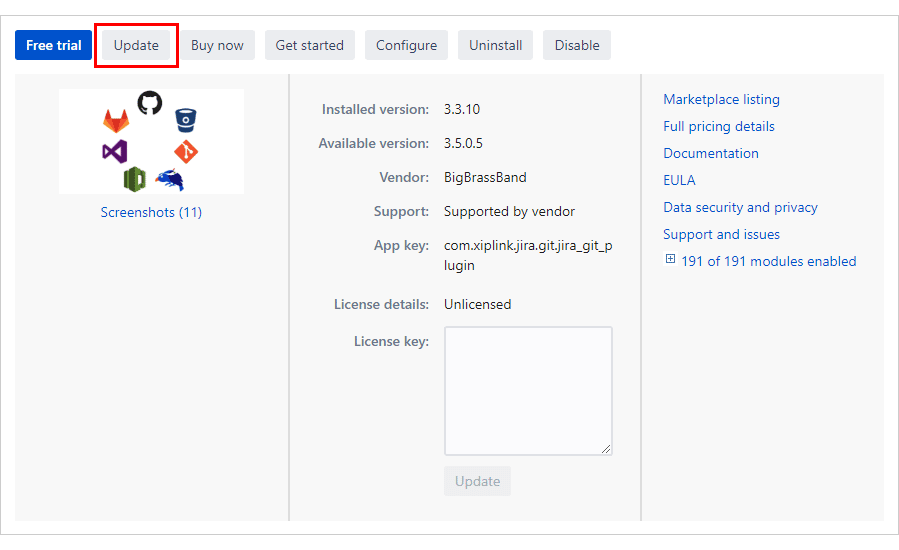899x550 pixels.
Task: Click the orange Git diamond logo
Action: point(186,151)
